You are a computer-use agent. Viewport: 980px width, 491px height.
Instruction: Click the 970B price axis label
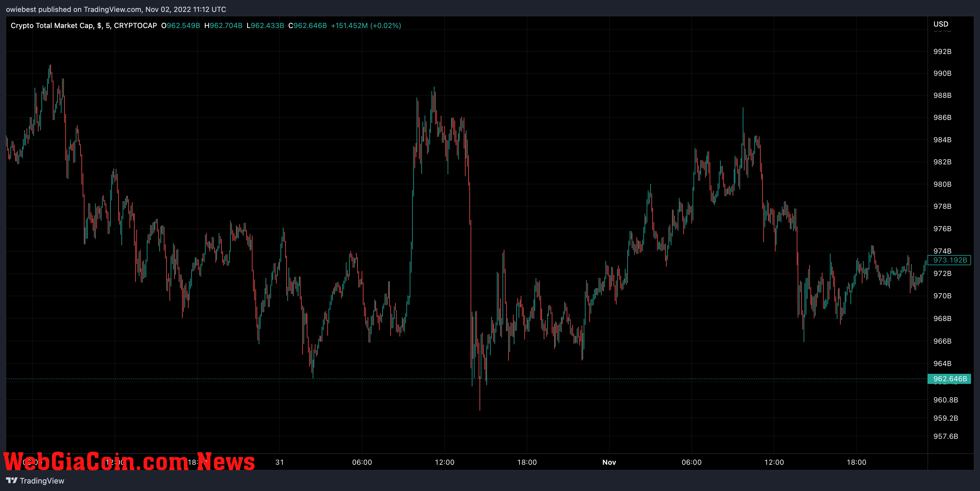pos(942,296)
